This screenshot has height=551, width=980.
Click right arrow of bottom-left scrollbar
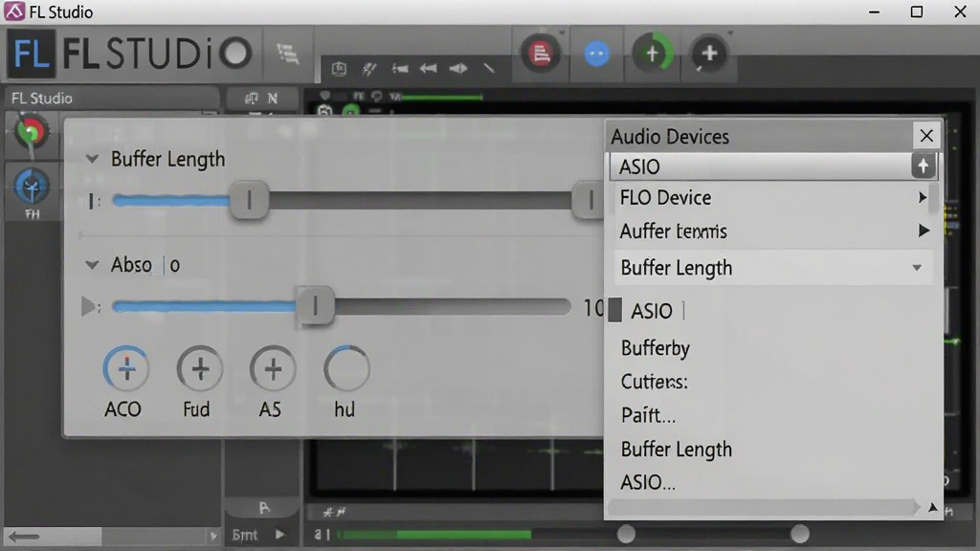213,536
